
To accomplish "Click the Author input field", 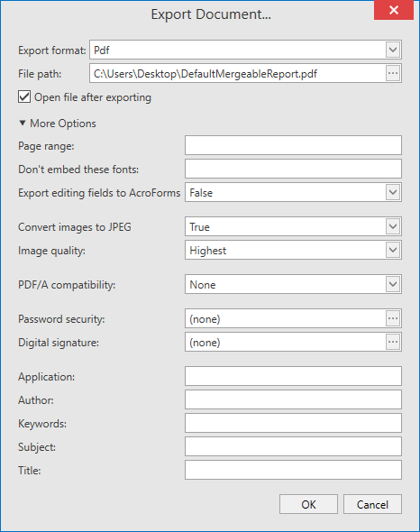I will [293, 399].
